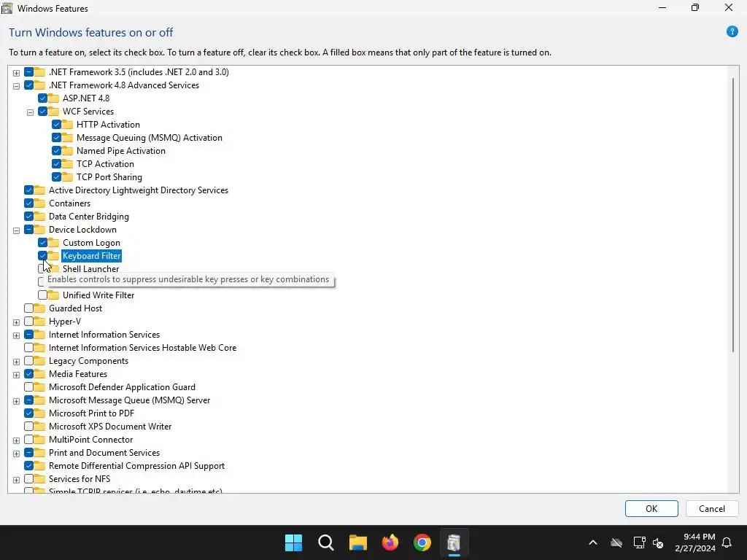Expand the MultiPoint Connector node
Viewport: 747px width, 560px height.
(16, 440)
